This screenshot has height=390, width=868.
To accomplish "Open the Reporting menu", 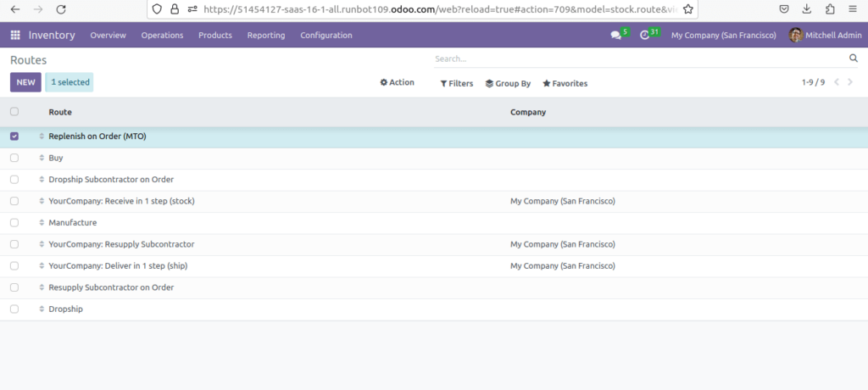I will 266,35.
